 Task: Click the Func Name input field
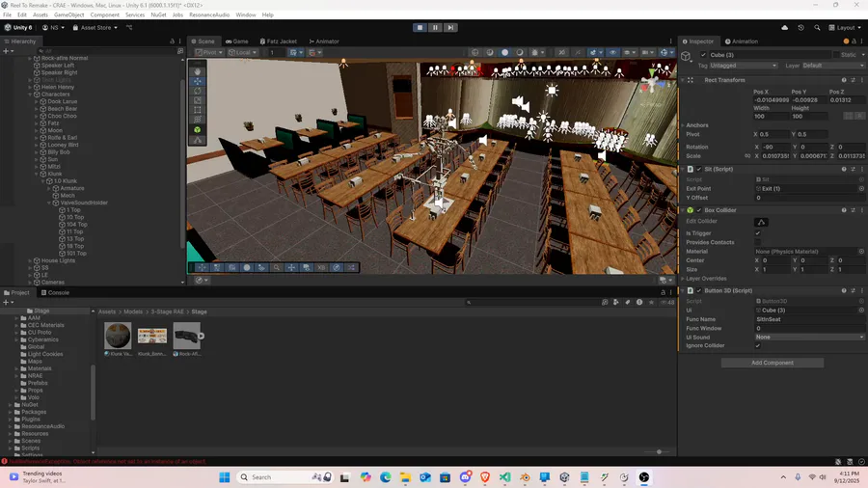[x=809, y=319]
